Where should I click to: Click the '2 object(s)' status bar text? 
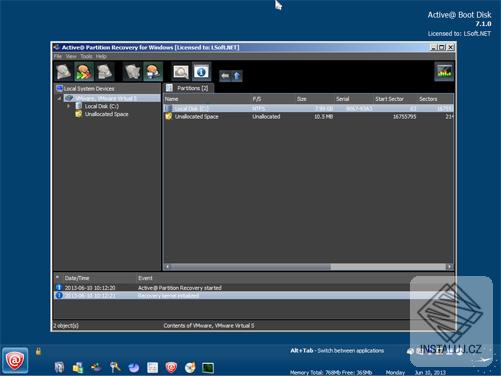tap(66, 326)
